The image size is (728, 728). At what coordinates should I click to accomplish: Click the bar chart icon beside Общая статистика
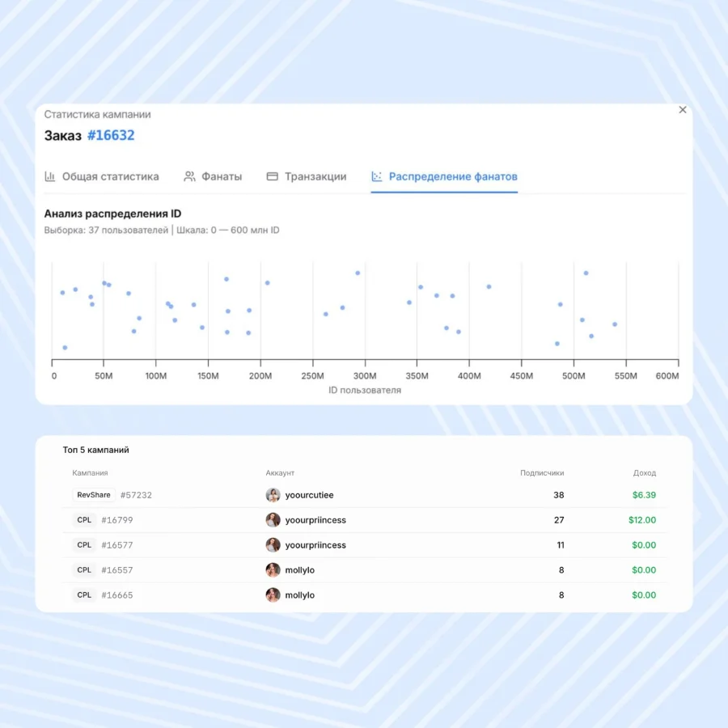click(x=50, y=176)
